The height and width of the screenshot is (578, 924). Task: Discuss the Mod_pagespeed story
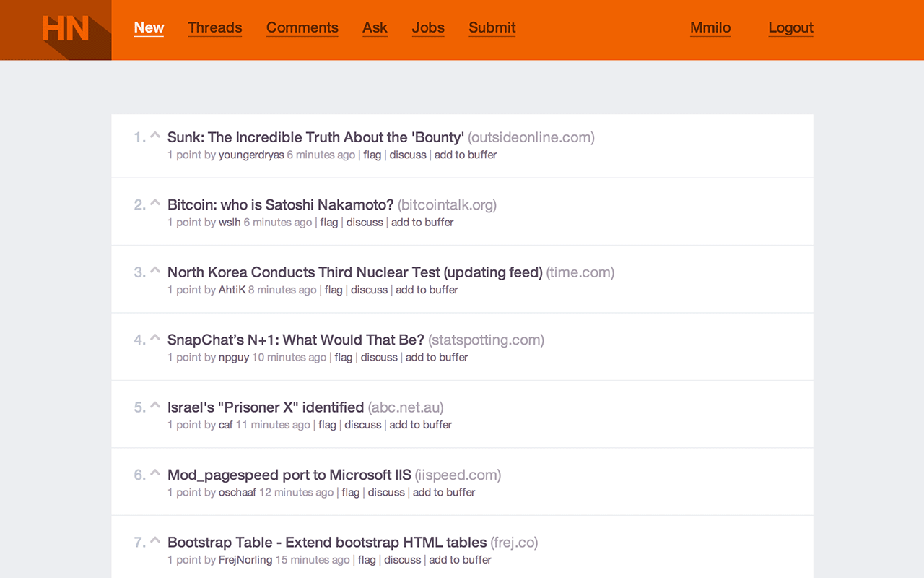click(x=386, y=493)
